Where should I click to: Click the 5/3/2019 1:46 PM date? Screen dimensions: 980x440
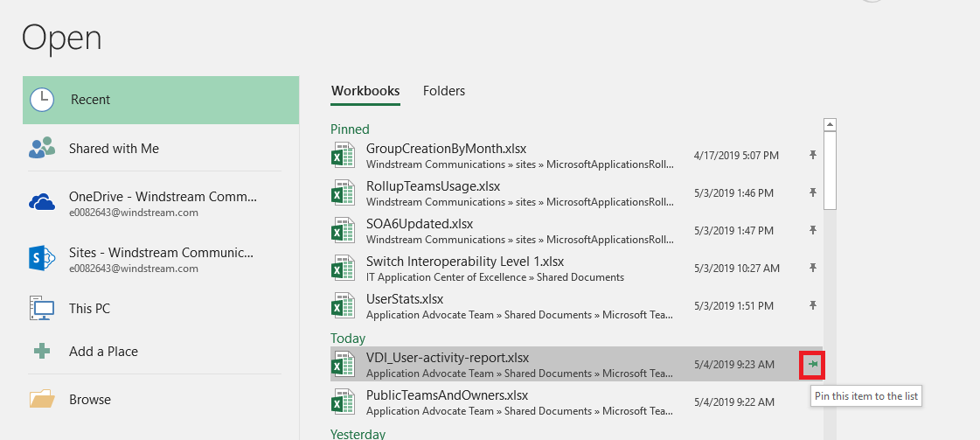pos(733,193)
